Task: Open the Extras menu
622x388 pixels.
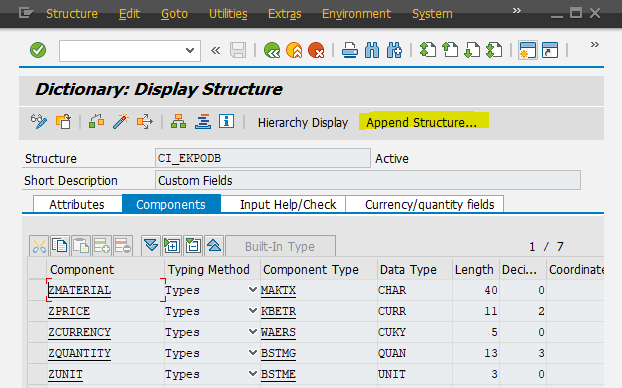Action: click(284, 14)
